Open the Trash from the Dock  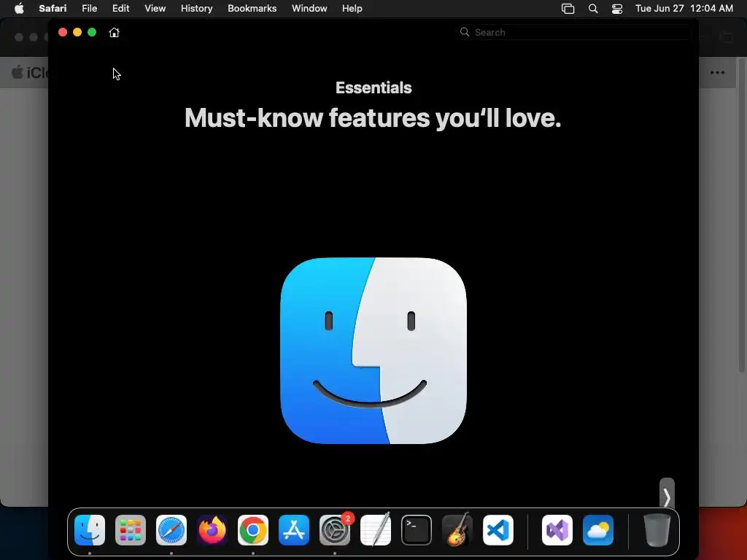[657, 530]
